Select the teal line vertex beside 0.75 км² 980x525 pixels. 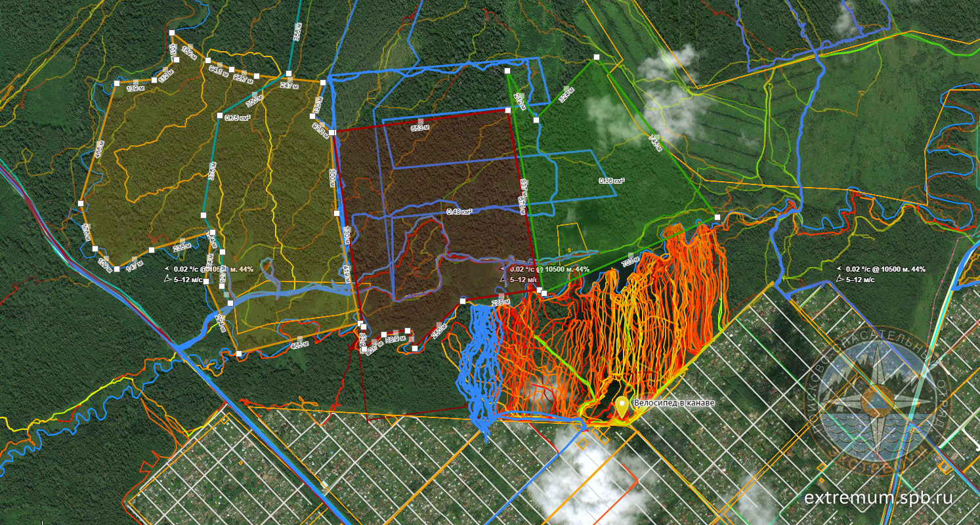(219, 115)
